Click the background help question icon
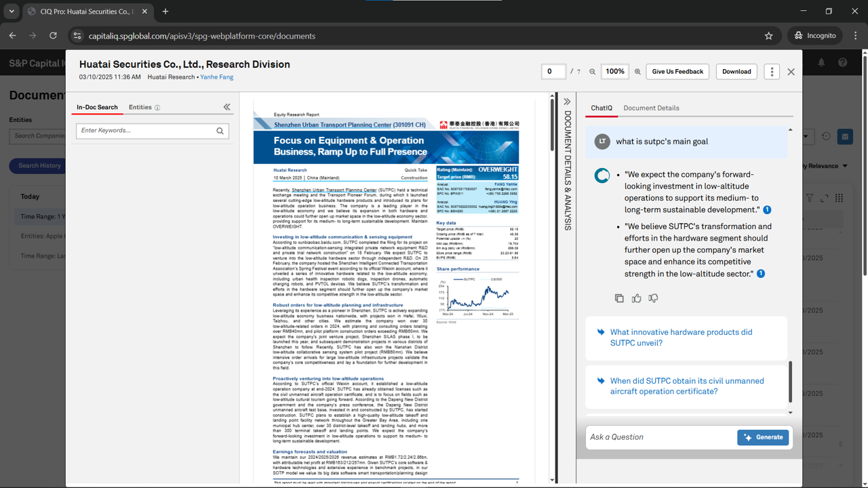 pyautogui.click(x=842, y=62)
